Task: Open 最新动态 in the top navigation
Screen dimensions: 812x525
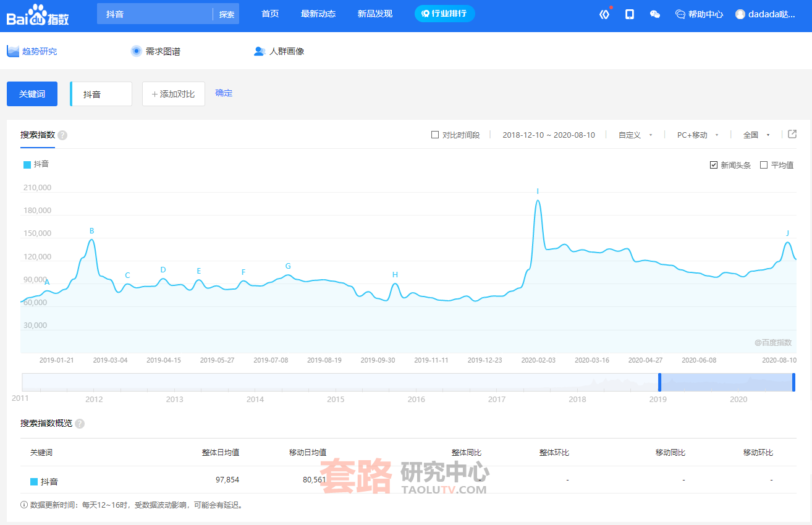Action: coord(318,14)
